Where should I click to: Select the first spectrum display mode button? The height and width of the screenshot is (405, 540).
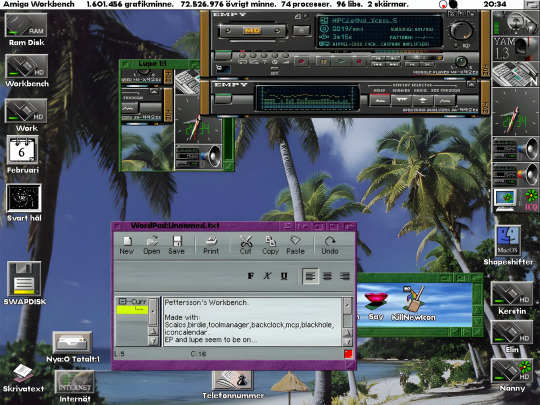pos(380,100)
